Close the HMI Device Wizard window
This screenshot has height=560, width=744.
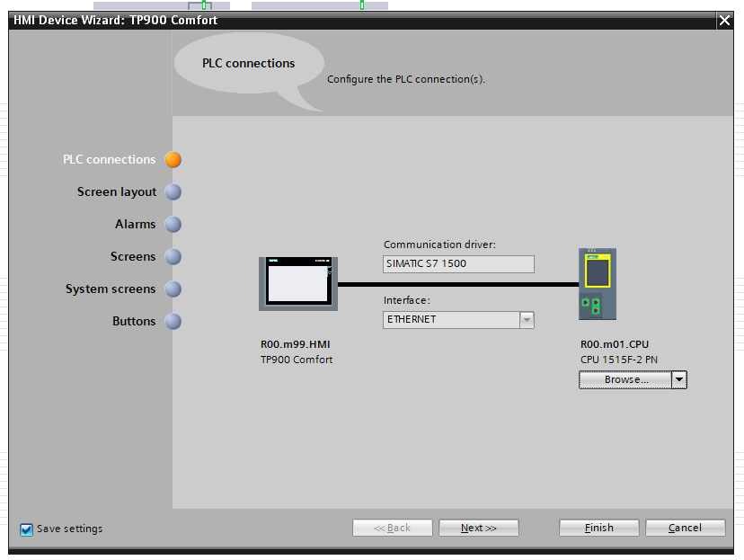[724, 21]
